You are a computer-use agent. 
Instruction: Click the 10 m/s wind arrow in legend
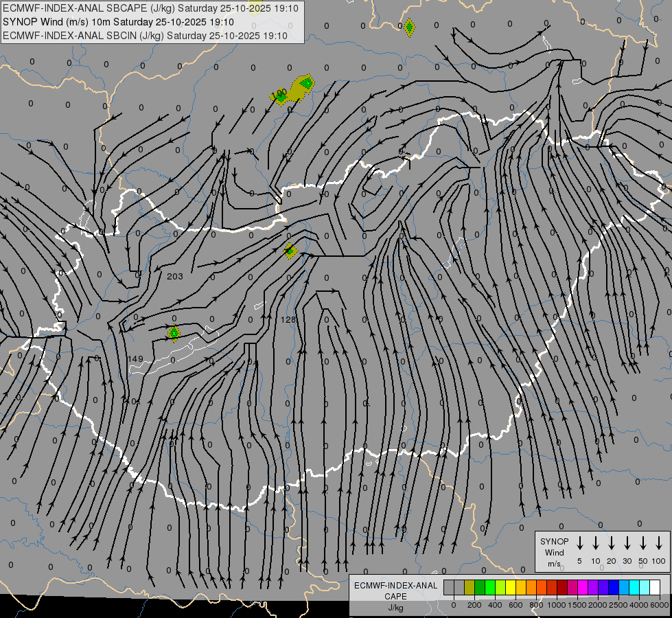pos(595,543)
